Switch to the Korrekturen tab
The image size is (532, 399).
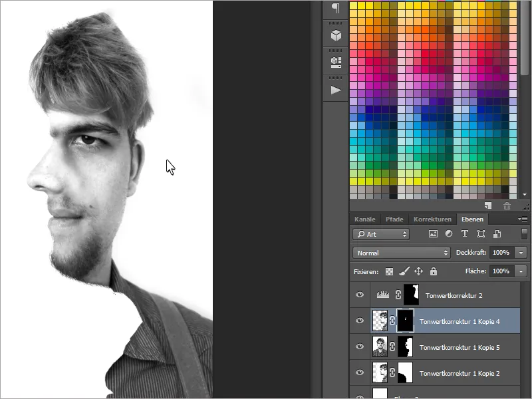432,219
